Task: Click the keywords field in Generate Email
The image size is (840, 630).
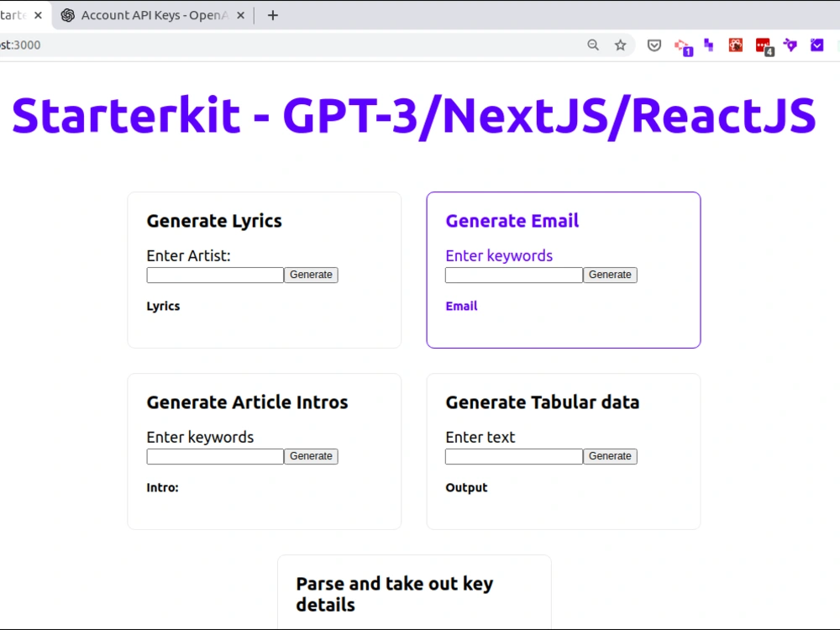Action: tap(512, 274)
